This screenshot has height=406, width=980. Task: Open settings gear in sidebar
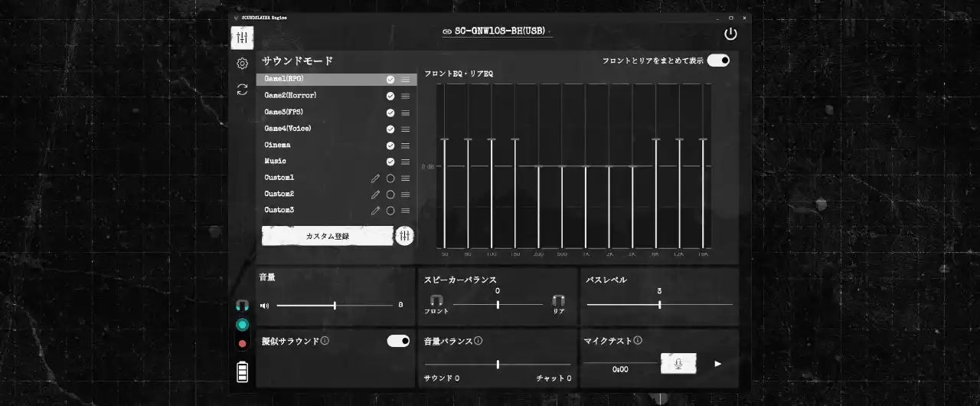(242, 64)
